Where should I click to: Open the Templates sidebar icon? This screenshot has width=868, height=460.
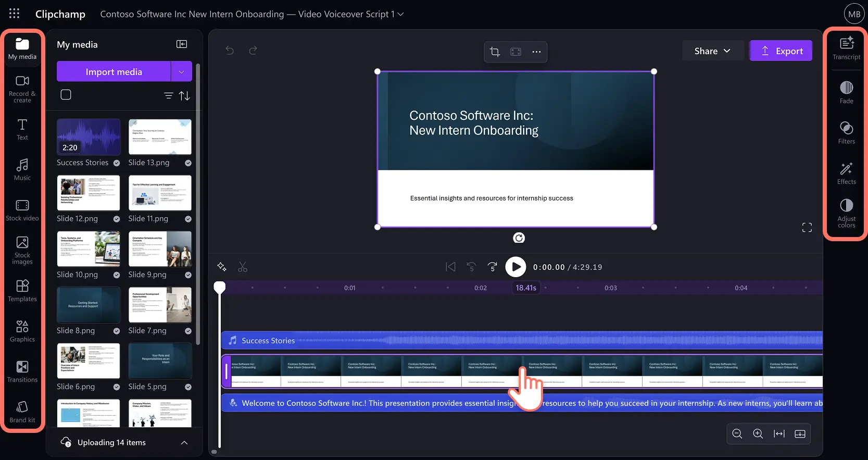(x=22, y=291)
